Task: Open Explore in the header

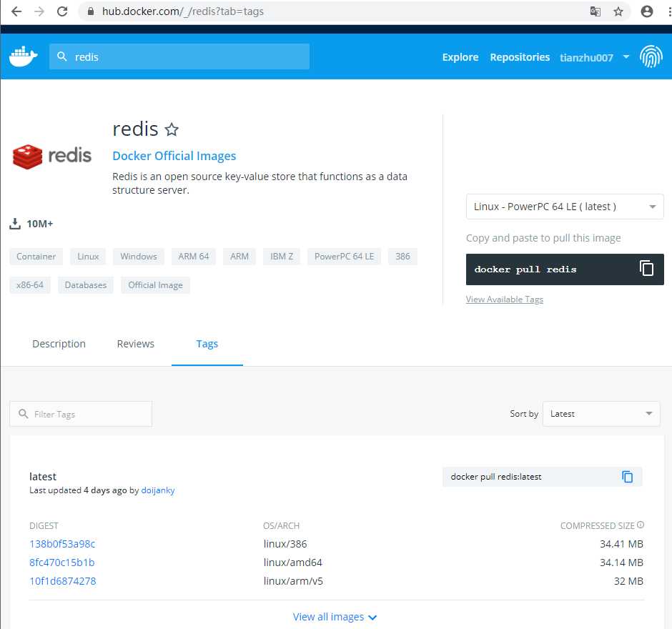Action: (460, 57)
